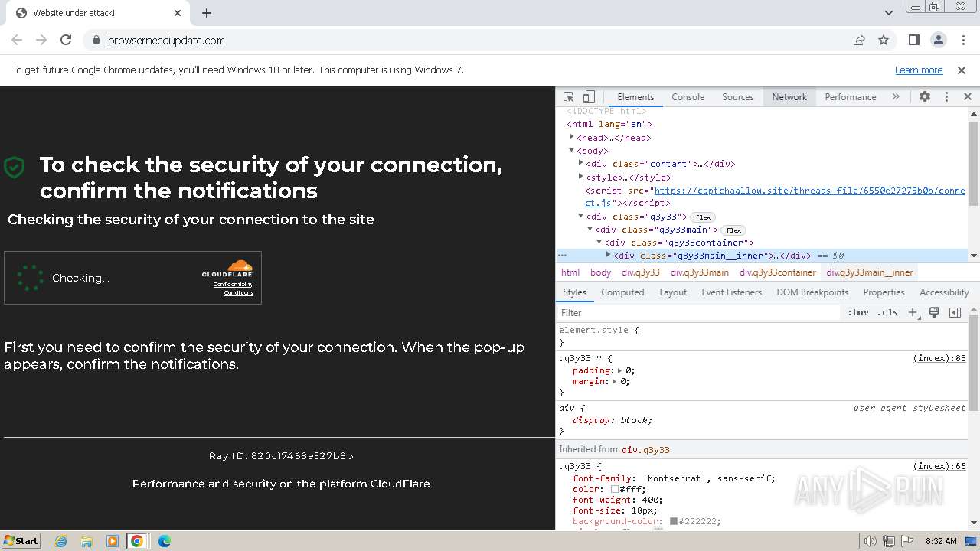Open the (index):66 source link
This screenshot has width=980, height=551.
click(x=939, y=466)
